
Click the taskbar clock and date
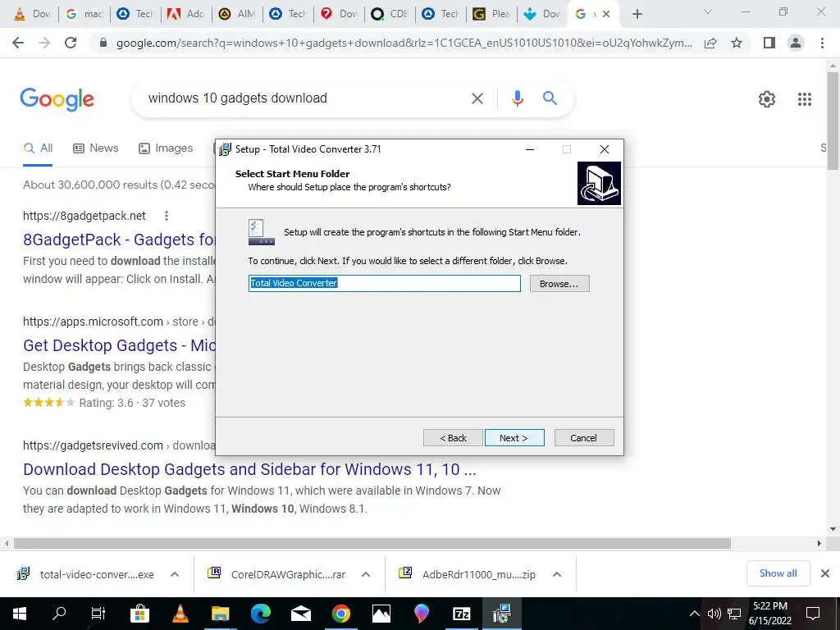pyautogui.click(x=769, y=614)
